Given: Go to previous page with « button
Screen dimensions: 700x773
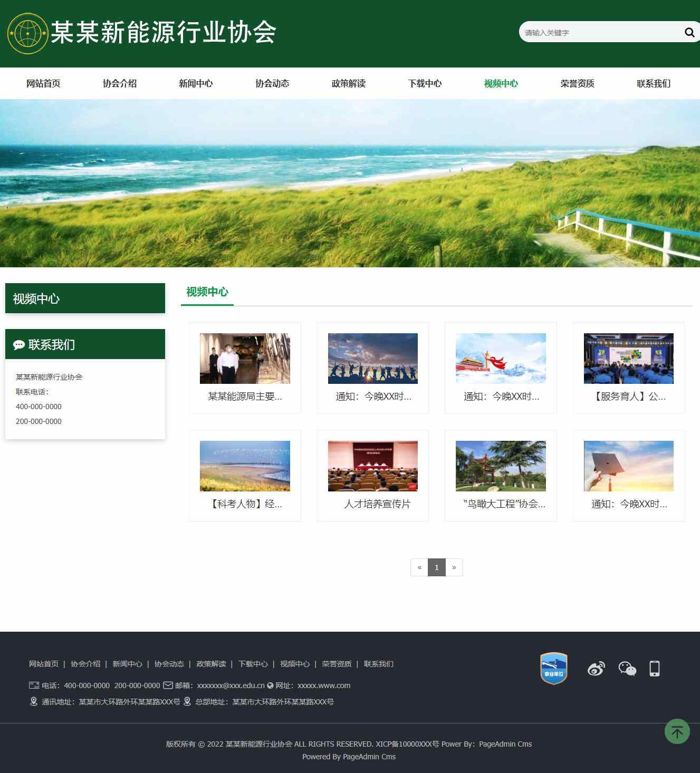Looking at the screenshot, I should (x=419, y=567).
